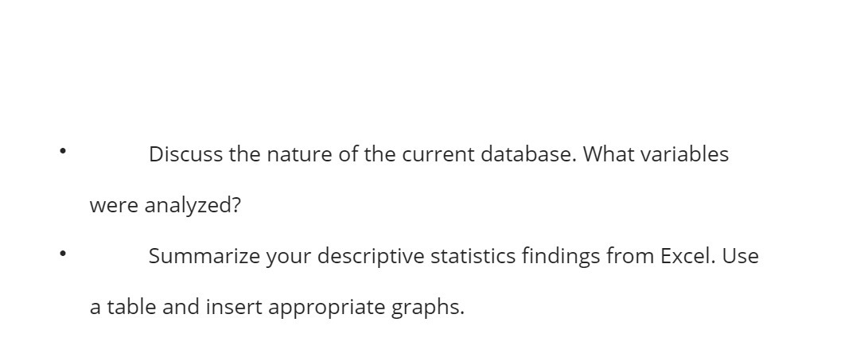Click the word "variables"
Screen dimensions: 868x357
click(685, 154)
